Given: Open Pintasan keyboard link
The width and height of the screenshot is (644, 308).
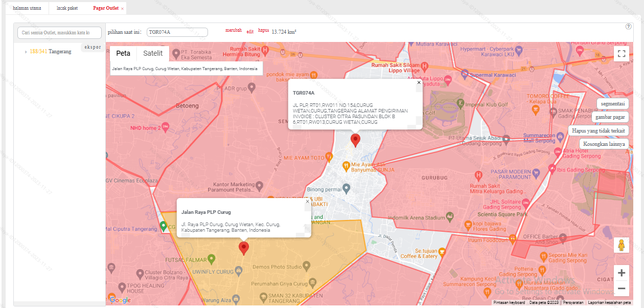Looking at the screenshot, I should [x=509, y=303].
